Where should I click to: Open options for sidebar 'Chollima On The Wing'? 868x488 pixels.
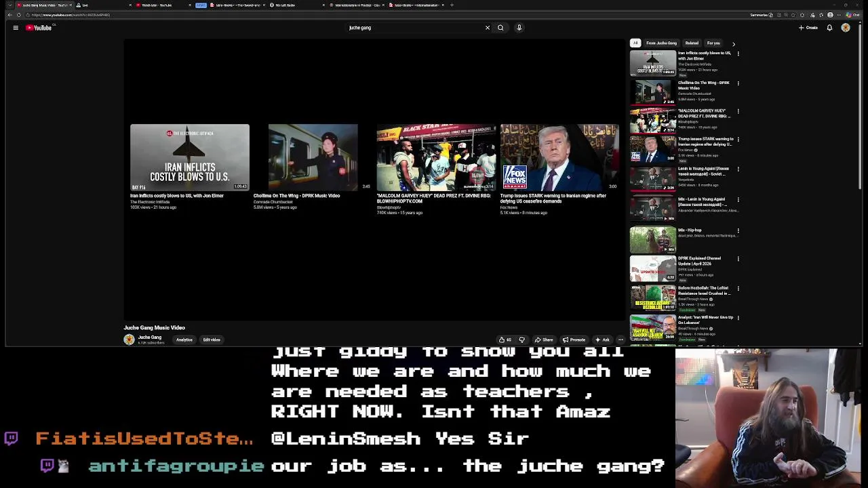click(x=738, y=83)
